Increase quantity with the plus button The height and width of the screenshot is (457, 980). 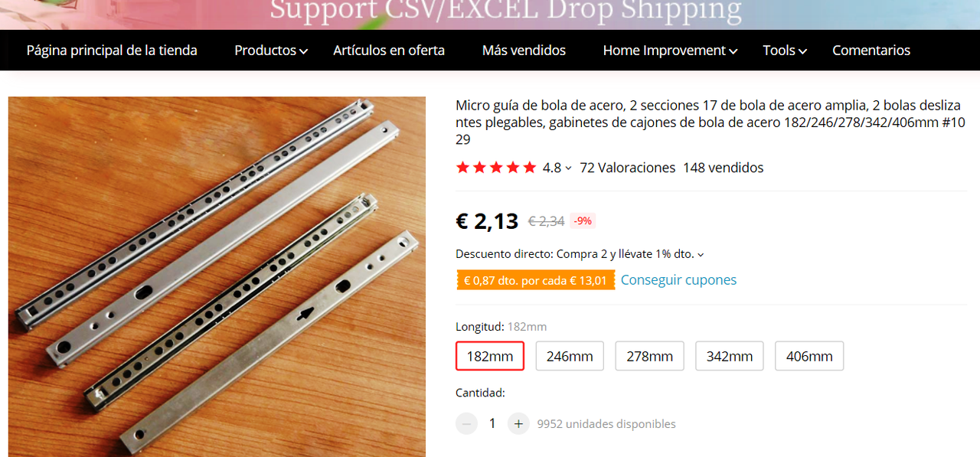click(x=518, y=423)
